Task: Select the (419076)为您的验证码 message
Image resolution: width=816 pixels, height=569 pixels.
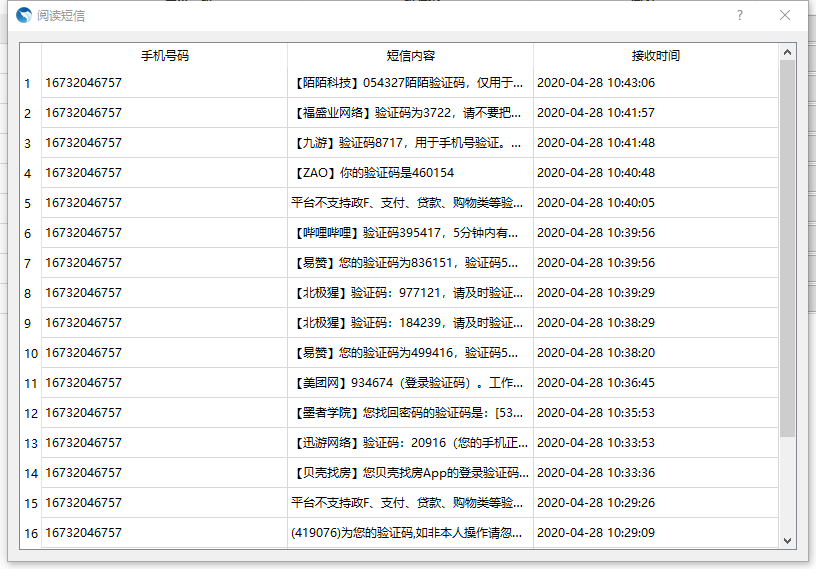Action: [x=410, y=533]
